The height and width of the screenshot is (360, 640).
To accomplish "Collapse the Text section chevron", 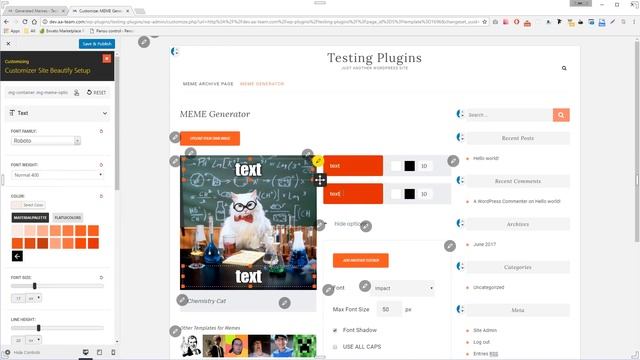I will (105, 113).
